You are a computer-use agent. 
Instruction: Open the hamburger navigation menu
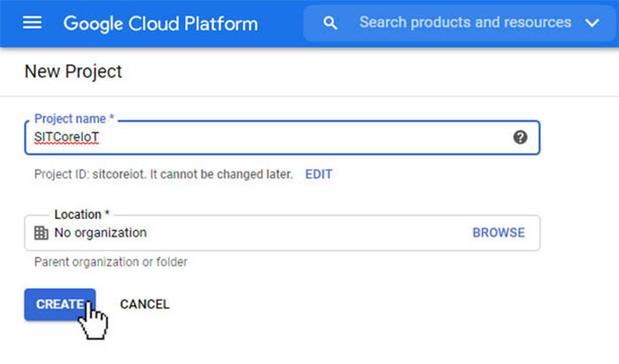click(x=32, y=23)
